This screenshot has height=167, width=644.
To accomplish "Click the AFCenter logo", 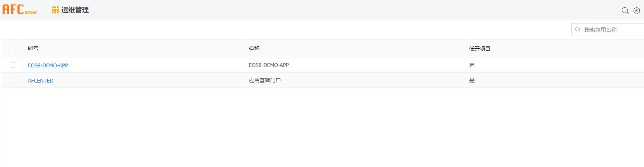I will tap(20, 10).
